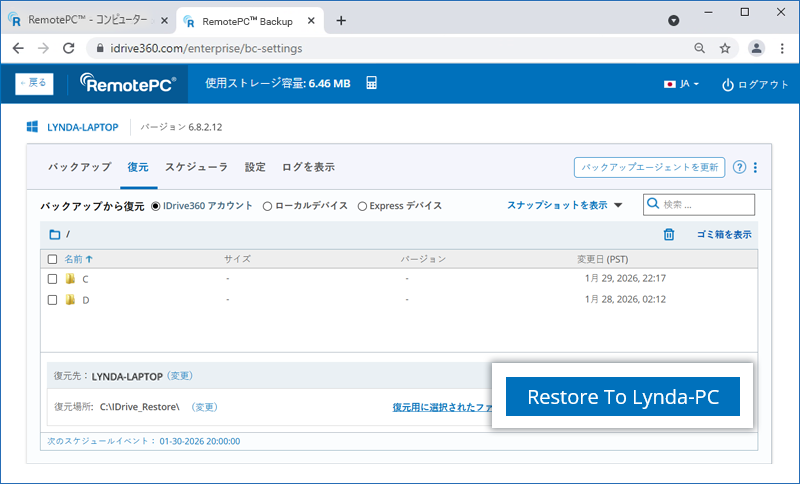Viewport: 800px width, 484px height.
Task: Click the browser forward arrow
Action: (43, 48)
